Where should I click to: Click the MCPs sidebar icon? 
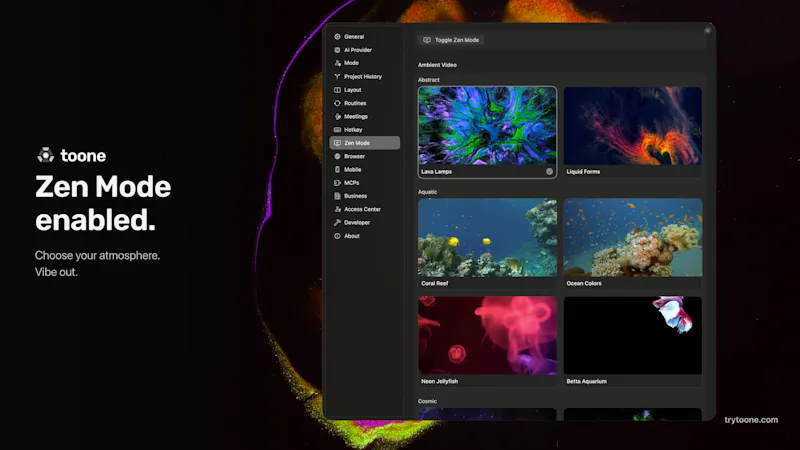[x=337, y=183]
